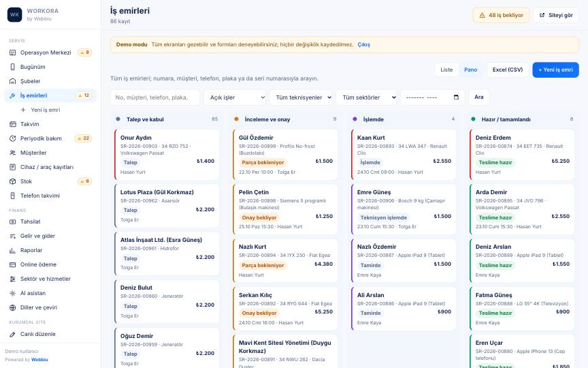Click the Çıkış link in demo banner
The height and width of the screenshot is (368, 588).
coord(363,45)
